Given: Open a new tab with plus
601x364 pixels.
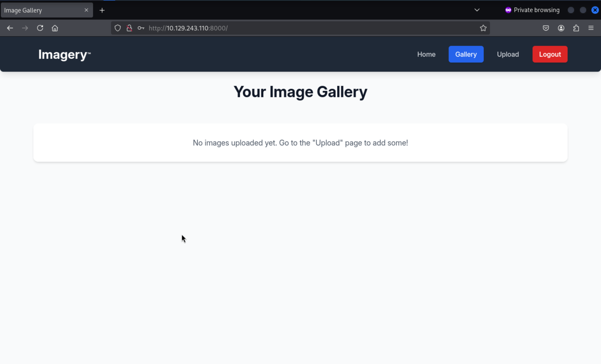Looking at the screenshot, I should (102, 10).
